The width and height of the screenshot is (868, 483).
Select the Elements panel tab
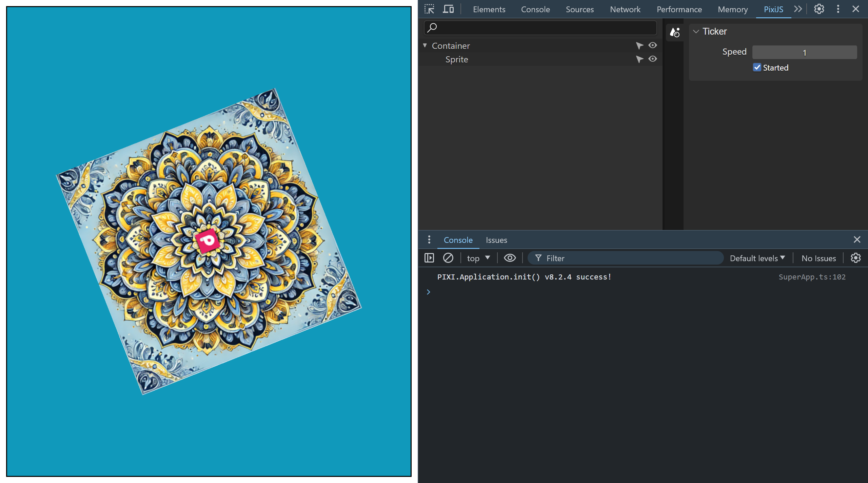[489, 8]
